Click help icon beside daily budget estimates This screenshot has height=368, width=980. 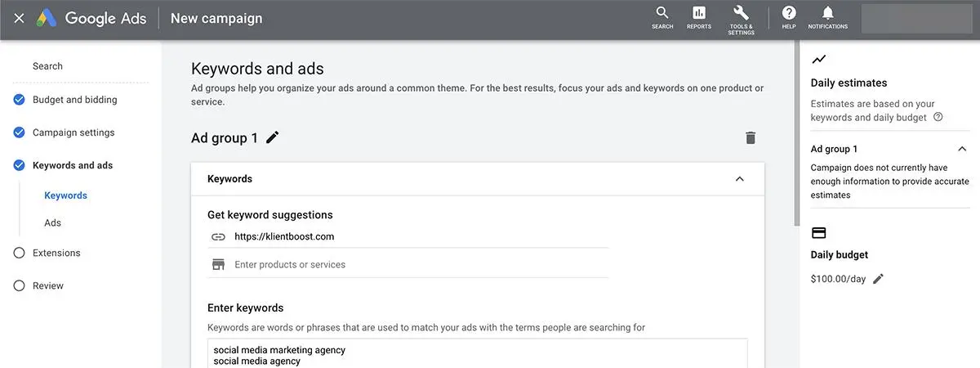click(938, 117)
